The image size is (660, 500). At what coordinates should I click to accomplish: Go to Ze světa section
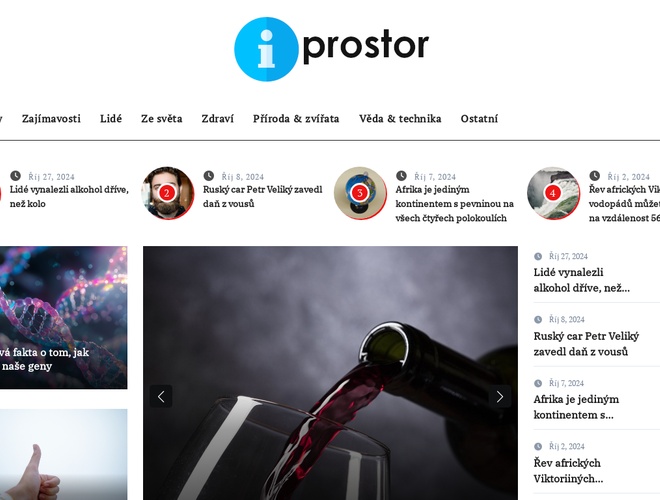162,119
